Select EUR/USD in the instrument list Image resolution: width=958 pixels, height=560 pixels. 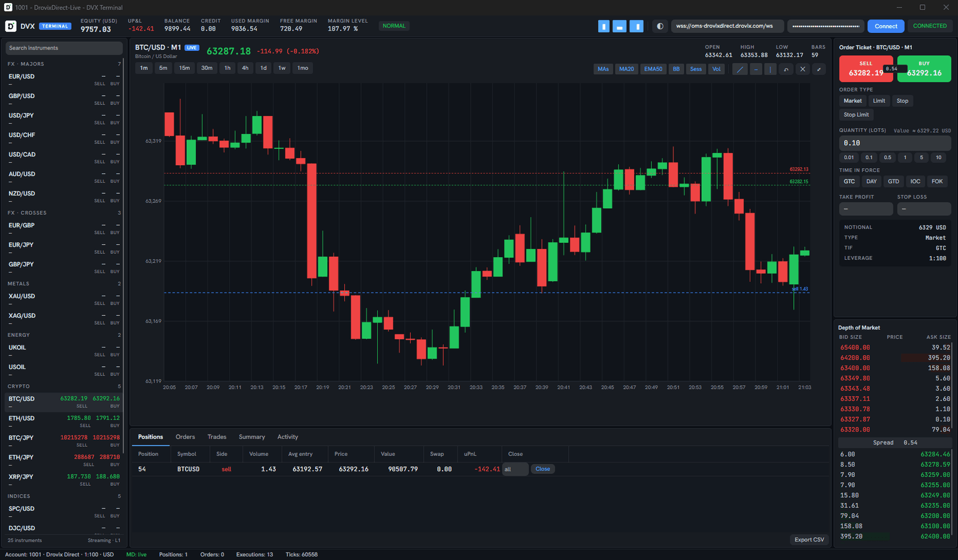coord(64,80)
